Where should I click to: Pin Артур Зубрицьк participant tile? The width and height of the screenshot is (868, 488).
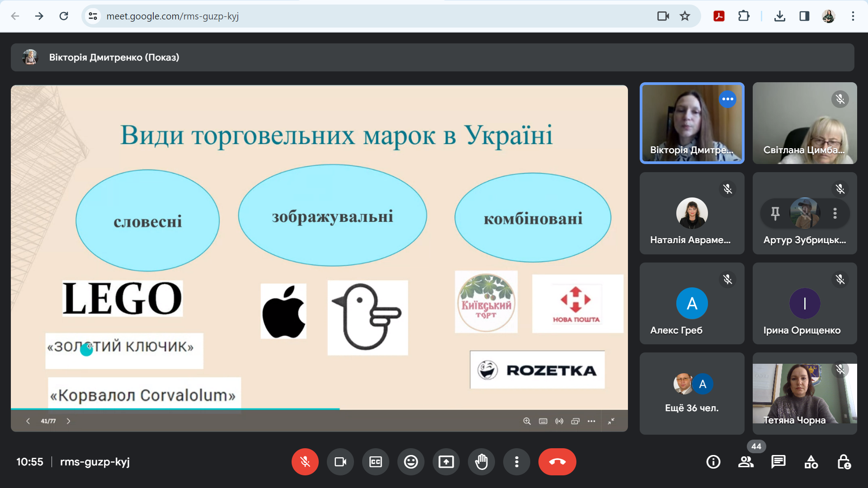tap(775, 213)
